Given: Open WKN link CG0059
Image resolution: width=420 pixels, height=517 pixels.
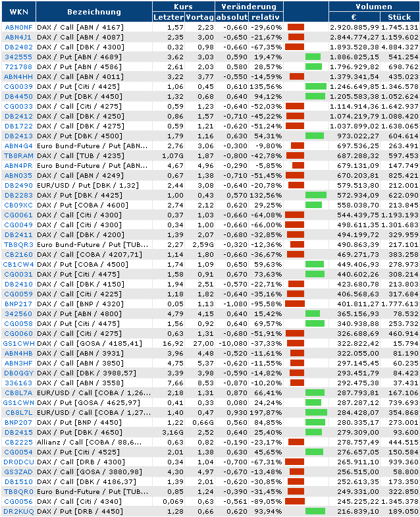Looking at the screenshot, I should (18, 294).
